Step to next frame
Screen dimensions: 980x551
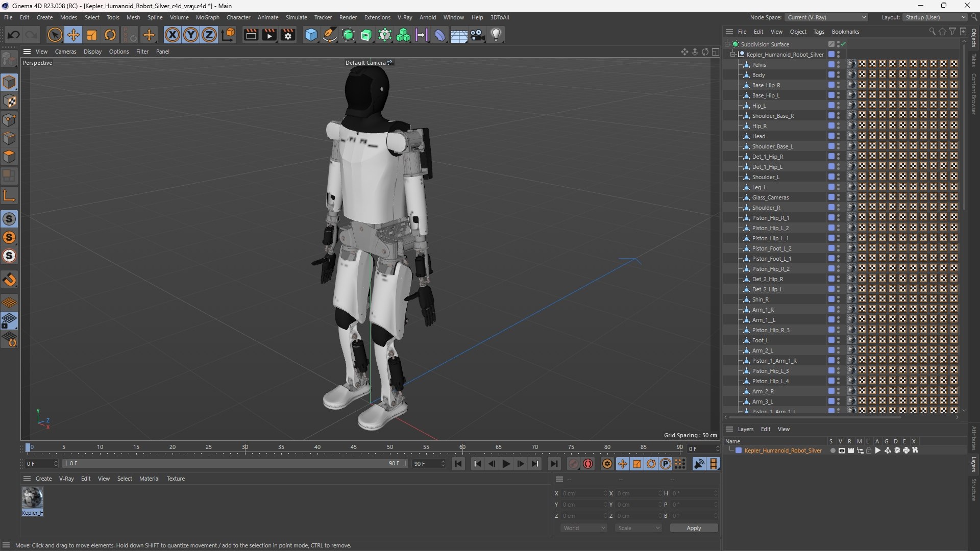pos(521,464)
